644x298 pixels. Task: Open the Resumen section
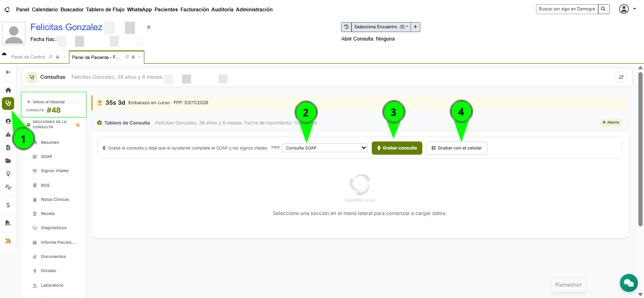pyautogui.click(x=50, y=142)
